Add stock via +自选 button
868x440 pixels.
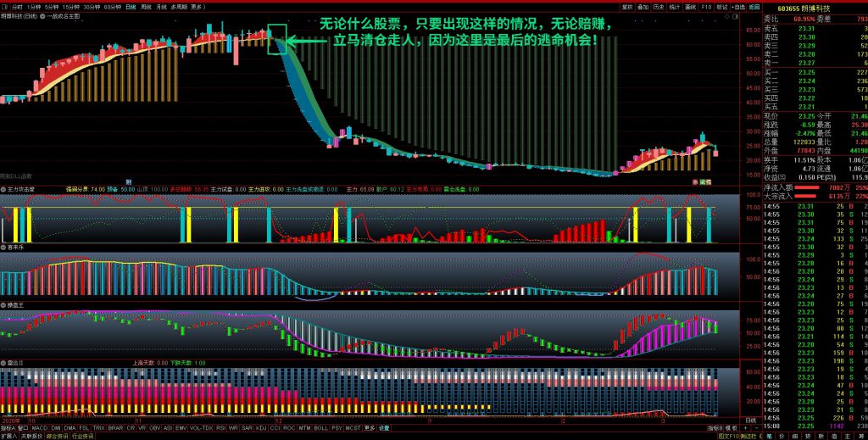(738, 6)
